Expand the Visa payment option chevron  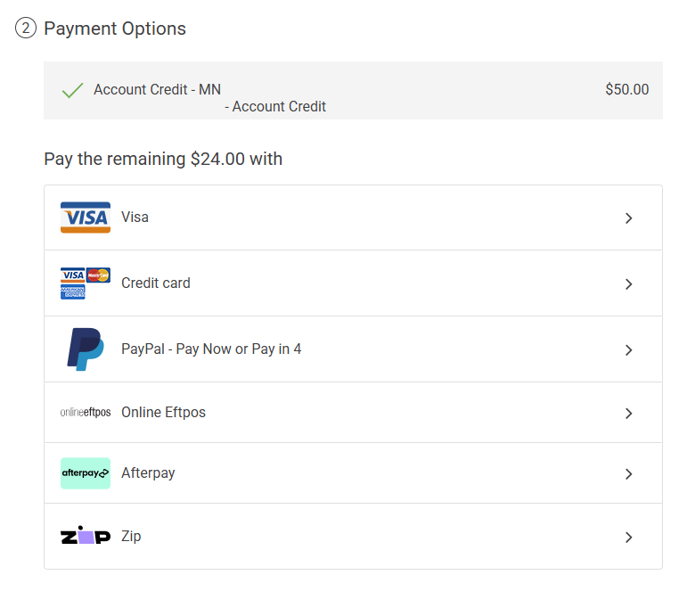pyautogui.click(x=628, y=218)
